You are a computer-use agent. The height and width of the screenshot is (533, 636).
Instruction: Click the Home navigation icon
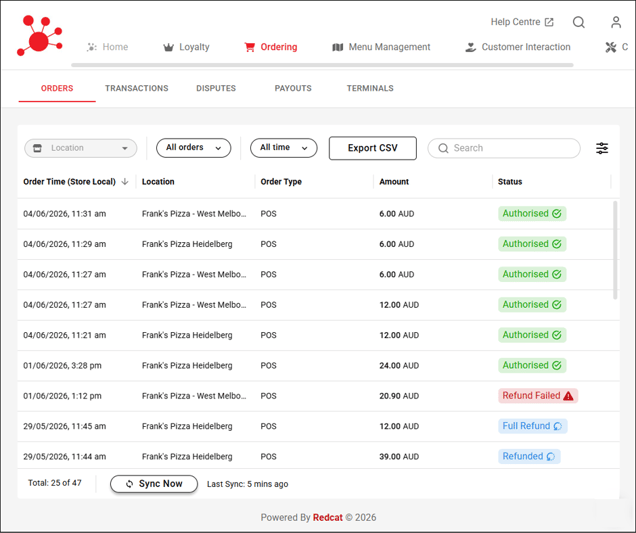92,47
